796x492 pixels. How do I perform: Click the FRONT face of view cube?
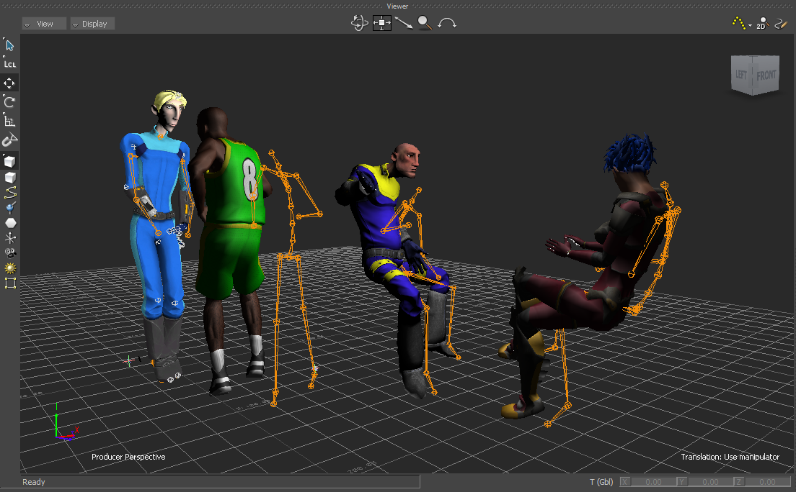767,74
